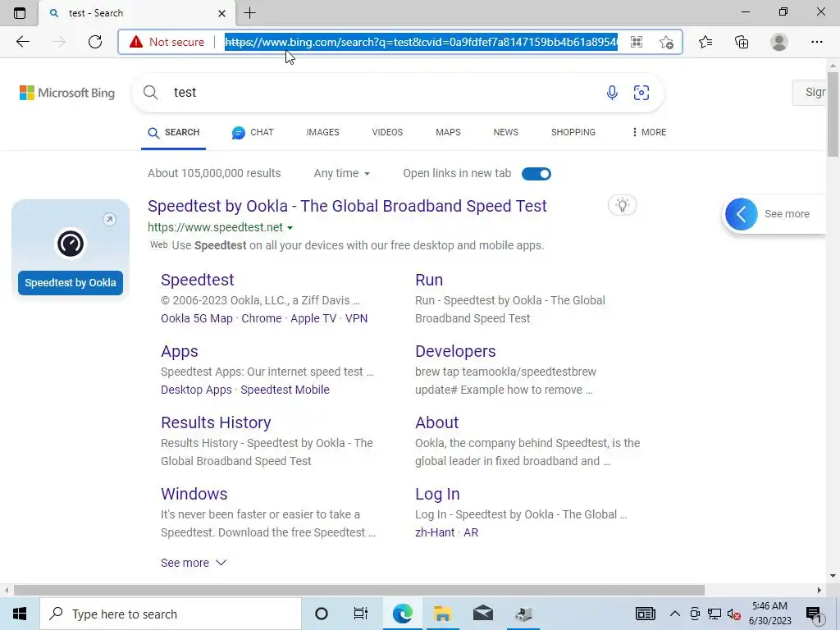
Task: Click the lightbulb insight icon
Action: [x=622, y=205]
